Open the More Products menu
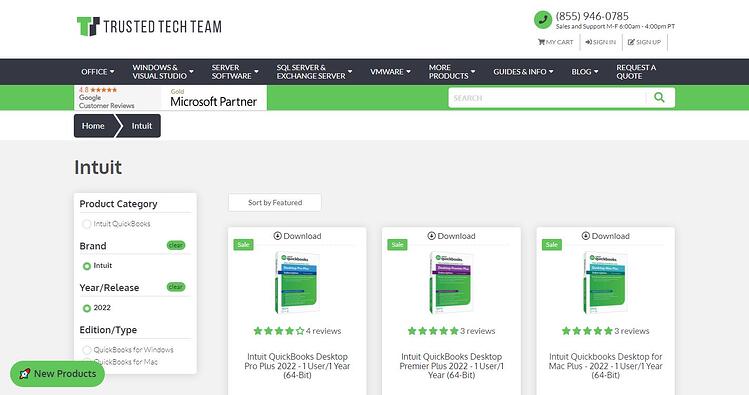 [452, 72]
